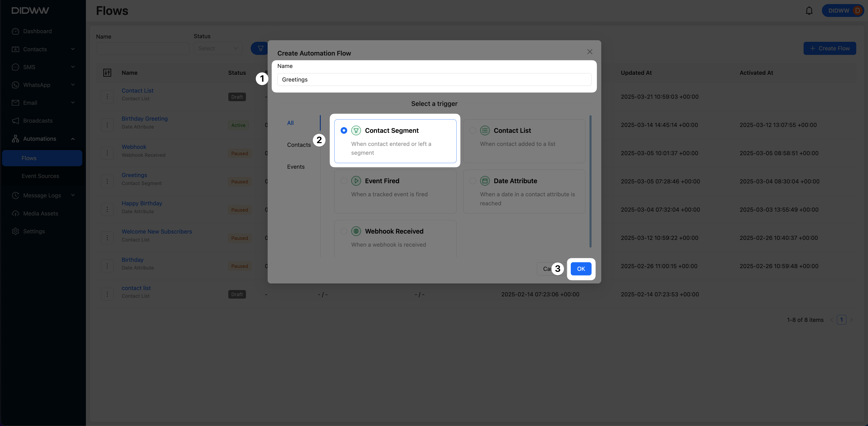Open the column settings icon in table header
Screen dimensions: 868x426
pyautogui.click(x=107, y=73)
